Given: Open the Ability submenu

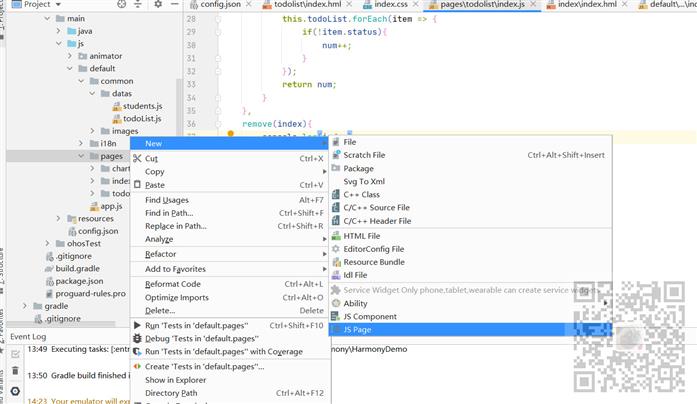Looking at the screenshot, I should pyautogui.click(x=470, y=304).
